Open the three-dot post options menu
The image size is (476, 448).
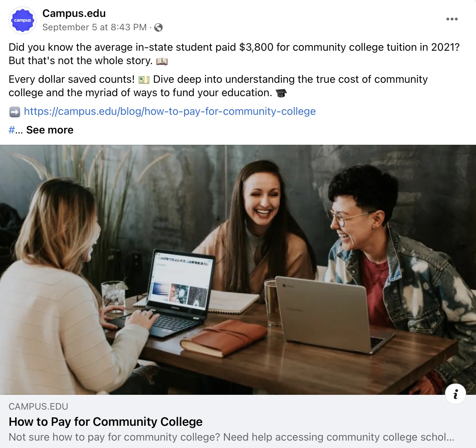(452, 19)
